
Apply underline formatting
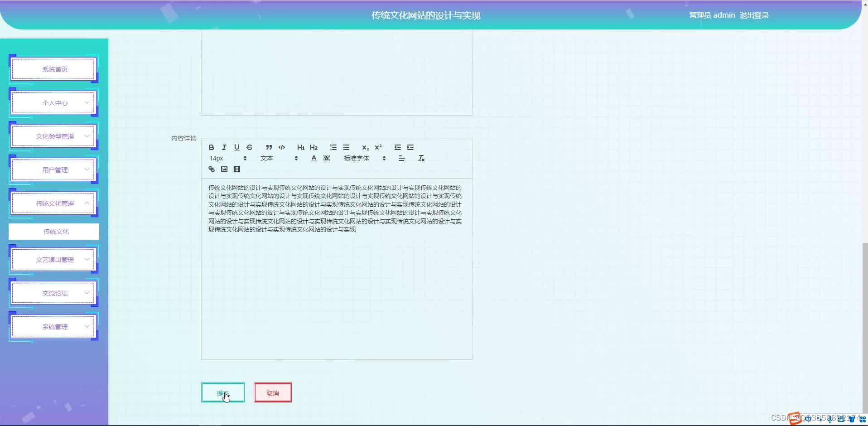point(236,147)
